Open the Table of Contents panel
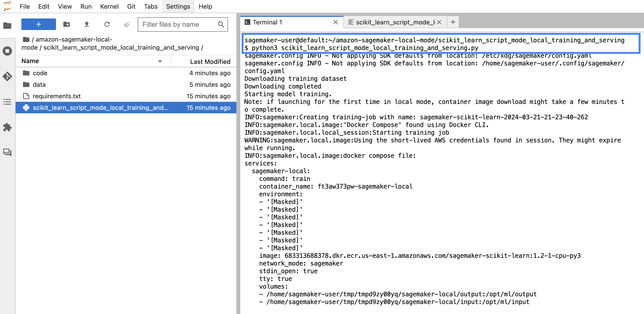This screenshot has width=644, height=314. [x=7, y=102]
